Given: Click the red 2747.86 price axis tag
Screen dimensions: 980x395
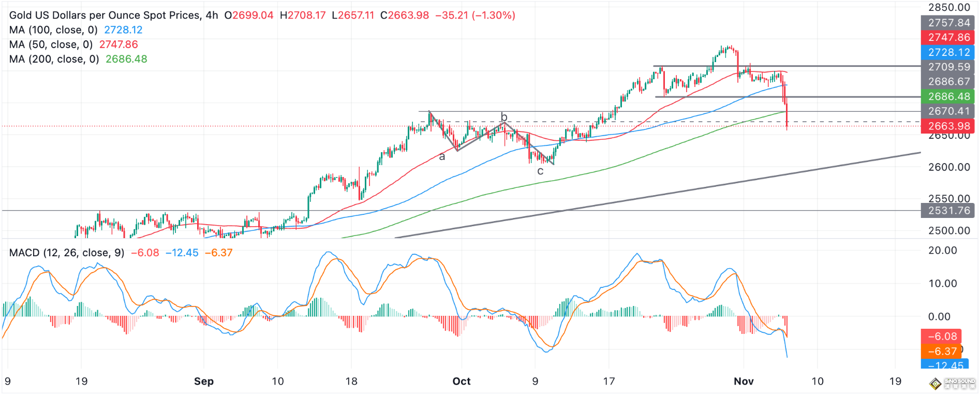Looking at the screenshot, I should [x=948, y=37].
